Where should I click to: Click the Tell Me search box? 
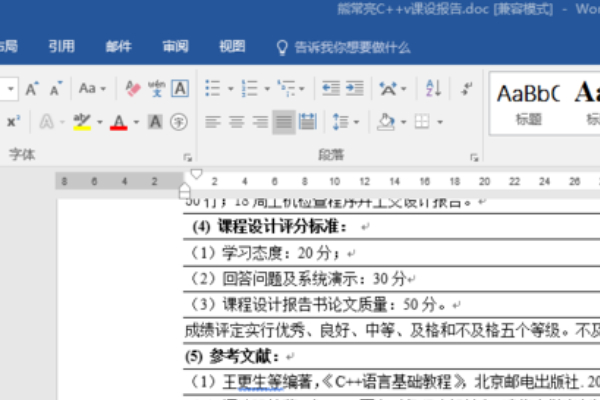[x=352, y=48]
